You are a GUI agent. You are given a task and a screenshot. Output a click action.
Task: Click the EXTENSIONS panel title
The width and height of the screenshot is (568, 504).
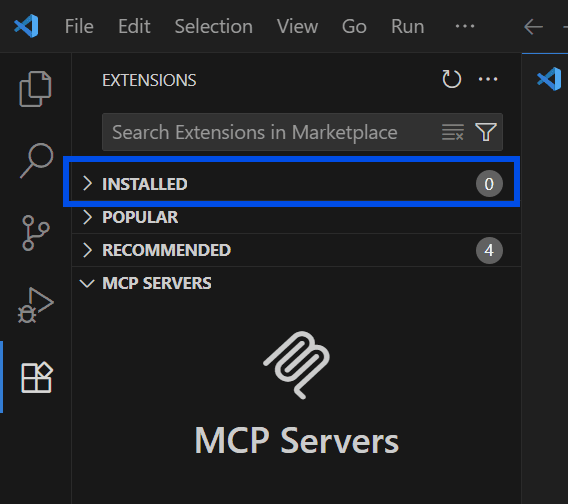pyautogui.click(x=149, y=80)
